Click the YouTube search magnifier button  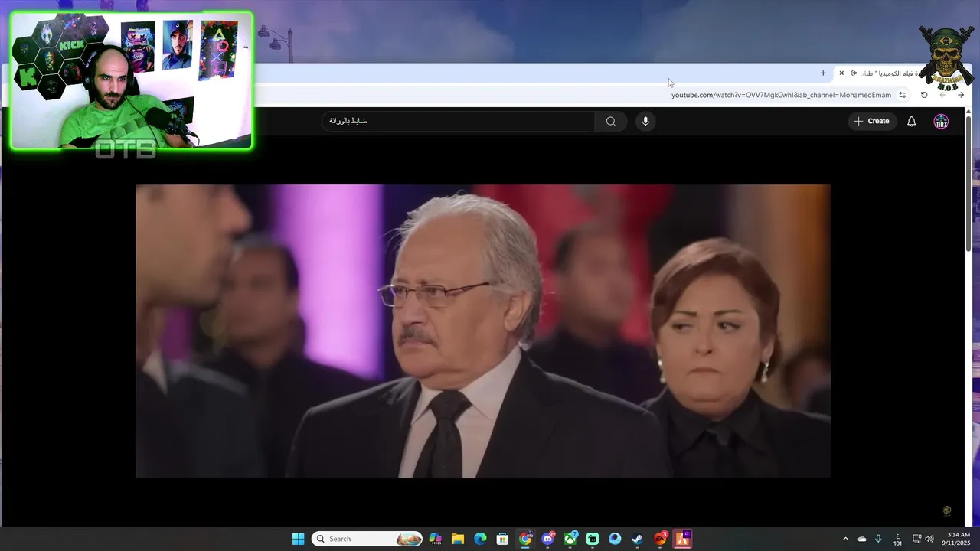611,121
